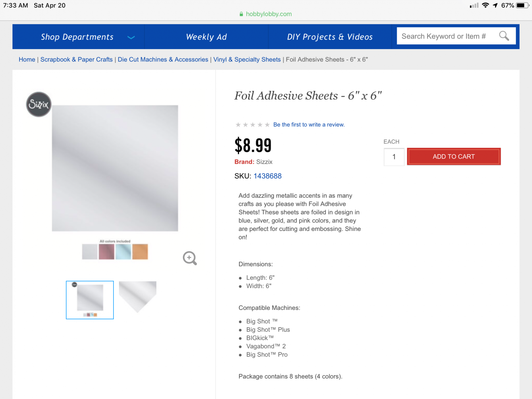Click the search magnifier icon

(504, 36)
